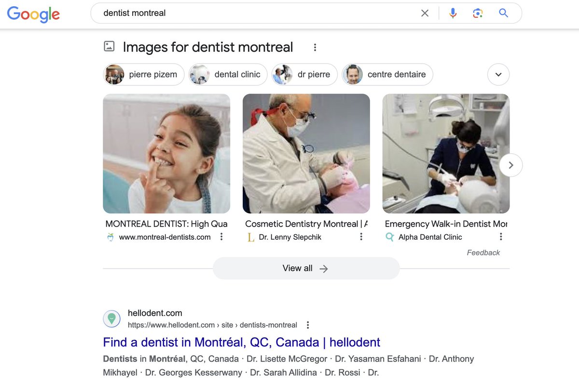Image resolution: width=579 pixels, height=392 pixels.
Task: Open 'Emergency Walk-in Dentist' caption
Action: coord(446,224)
